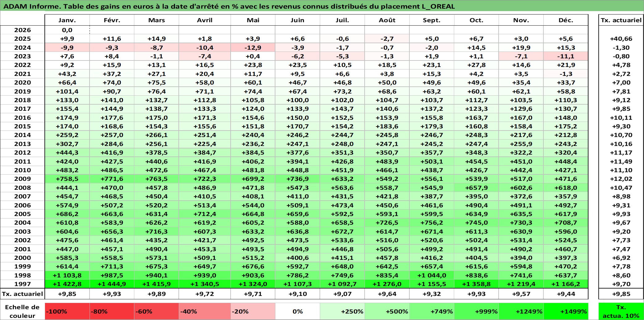
Task: Select the 2021 Janv. cell +43,2
Action: tap(67, 74)
